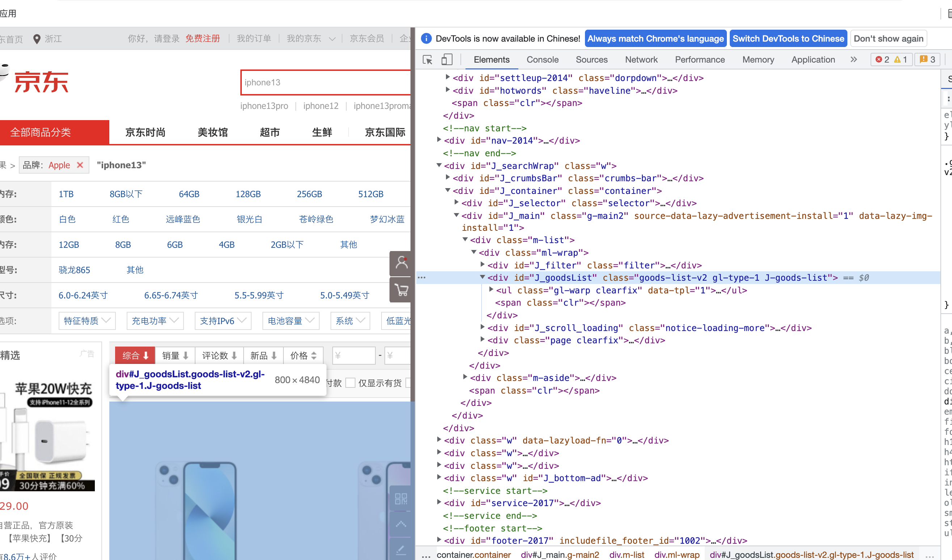Remove the Apple brand filter
Image resolution: width=952 pixels, height=560 pixels.
80,165
